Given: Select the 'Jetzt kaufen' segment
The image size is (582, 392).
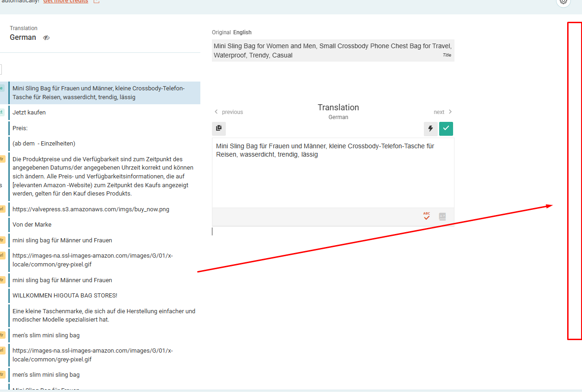Looking at the screenshot, I should tap(104, 113).
